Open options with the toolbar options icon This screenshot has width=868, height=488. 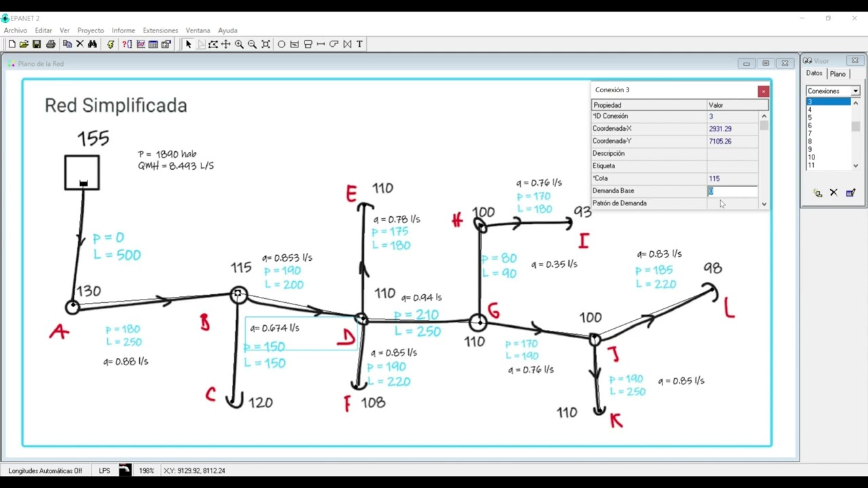166,44
